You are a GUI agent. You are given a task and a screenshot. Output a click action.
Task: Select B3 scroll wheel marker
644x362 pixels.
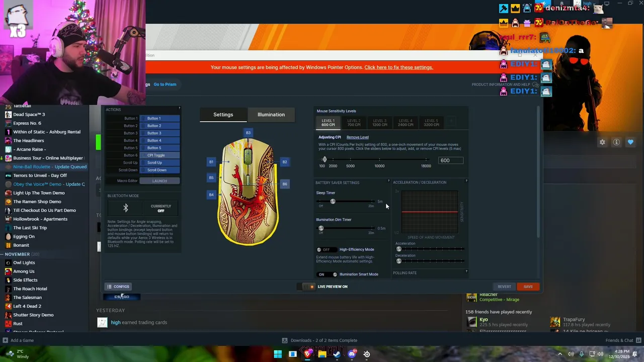click(248, 133)
